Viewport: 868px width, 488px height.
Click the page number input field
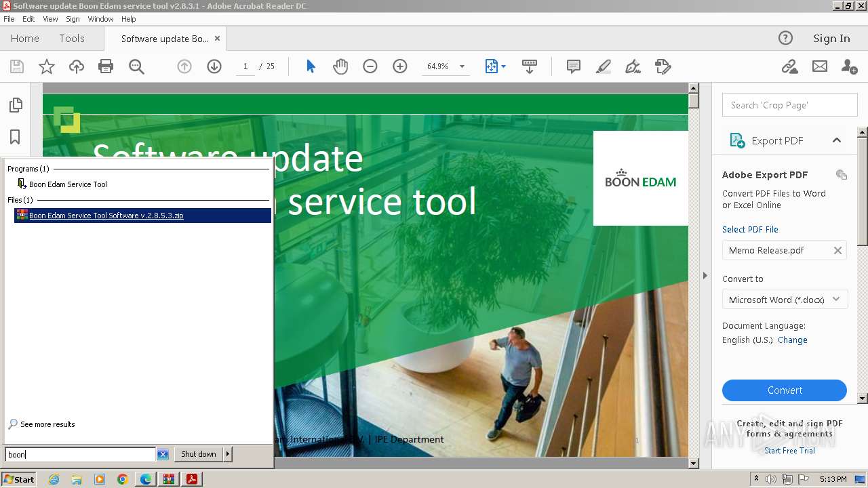(x=245, y=66)
